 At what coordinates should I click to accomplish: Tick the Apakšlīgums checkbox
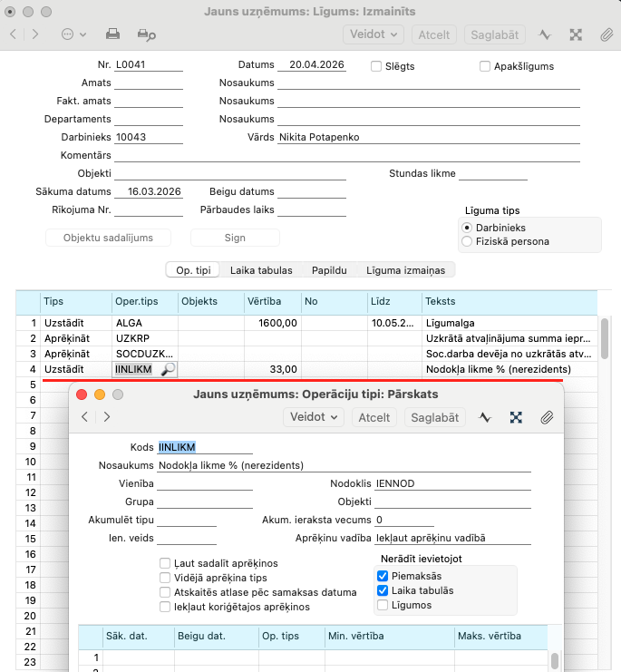(x=485, y=66)
